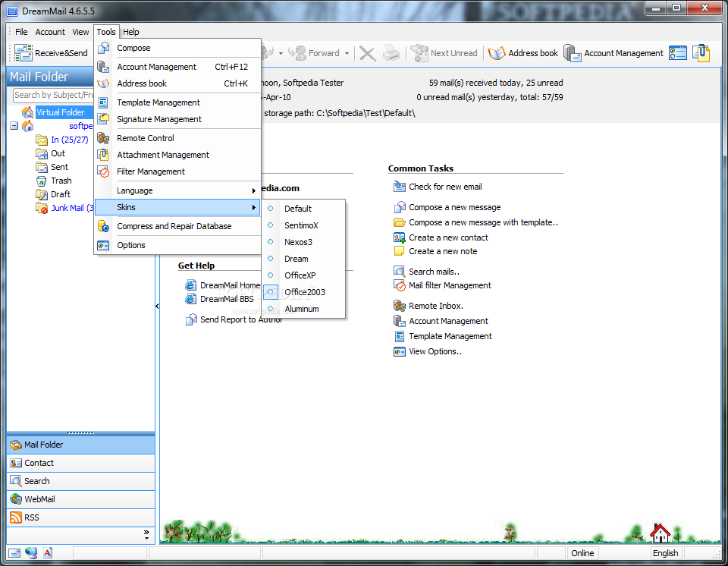The height and width of the screenshot is (566, 728).
Task: Expand the navigation pane options chevron
Action: pyautogui.click(x=146, y=534)
